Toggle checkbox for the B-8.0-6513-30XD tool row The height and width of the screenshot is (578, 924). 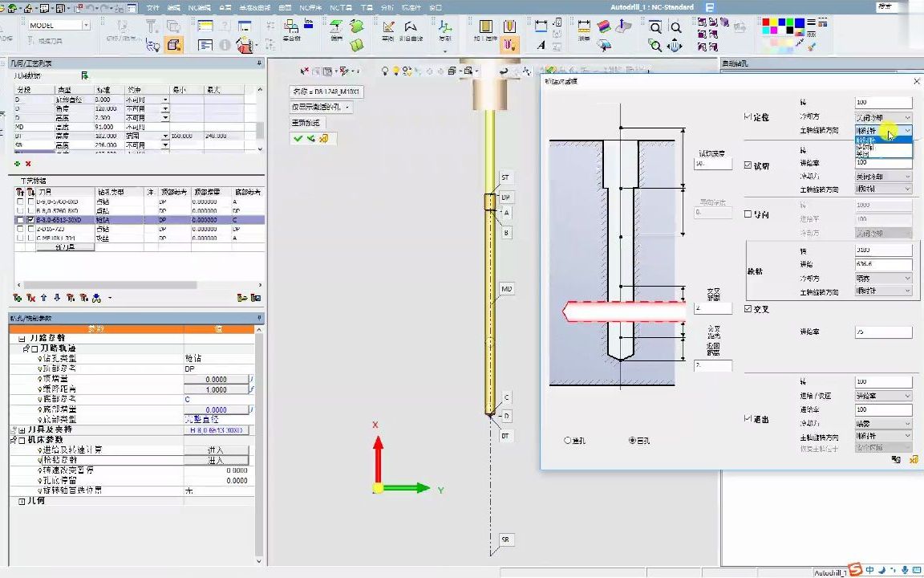click(x=31, y=219)
